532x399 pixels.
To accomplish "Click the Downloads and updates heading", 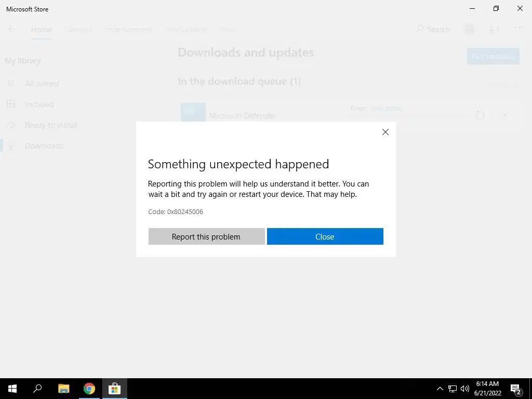I will [x=246, y=52].
